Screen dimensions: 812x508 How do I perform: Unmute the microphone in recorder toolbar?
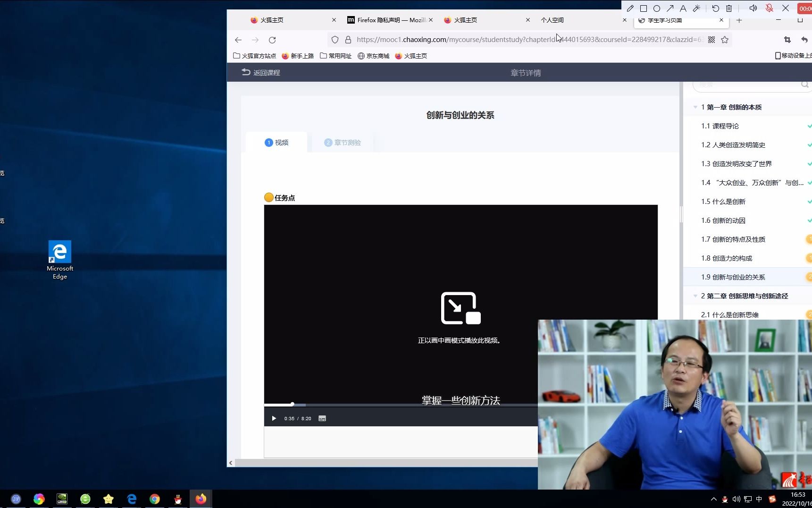769,8
